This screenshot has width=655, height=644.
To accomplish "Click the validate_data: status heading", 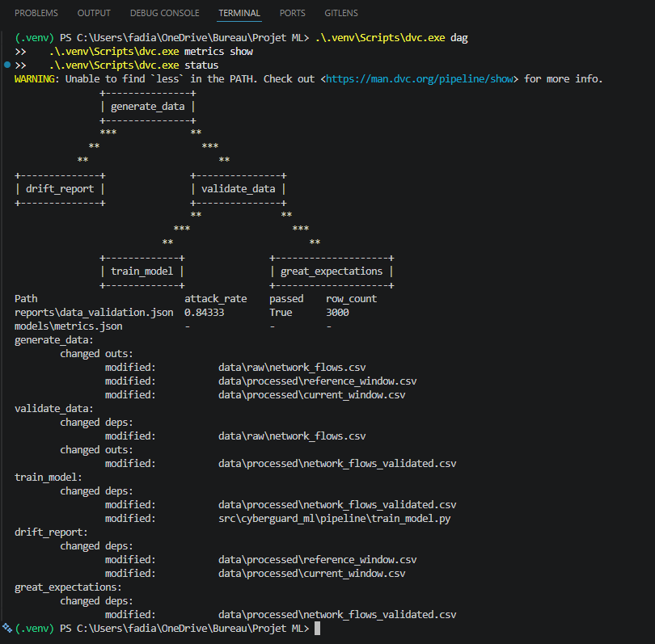I will point(54,409).
